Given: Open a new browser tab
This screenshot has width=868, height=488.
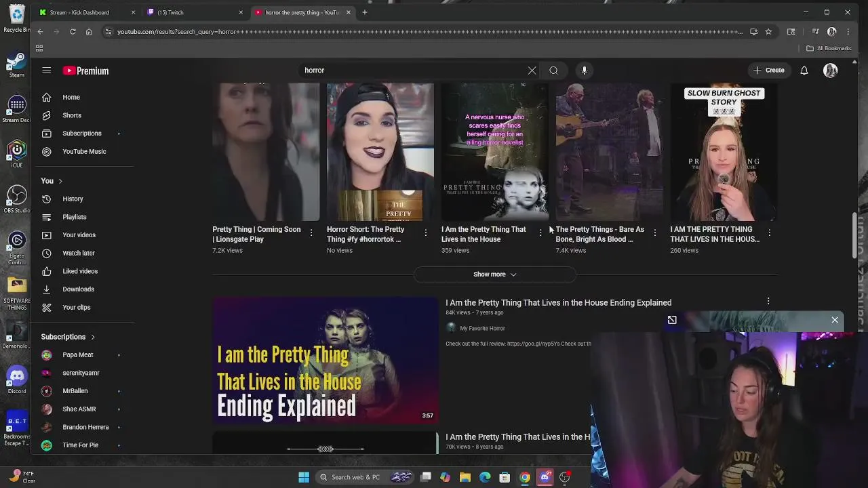Looking at the screenshot, I should coord(365,12).
